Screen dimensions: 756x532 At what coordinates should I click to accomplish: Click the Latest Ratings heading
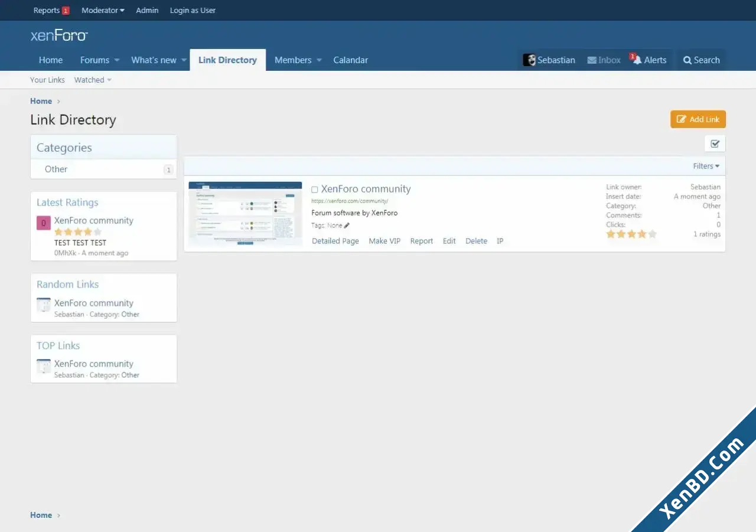67,203
